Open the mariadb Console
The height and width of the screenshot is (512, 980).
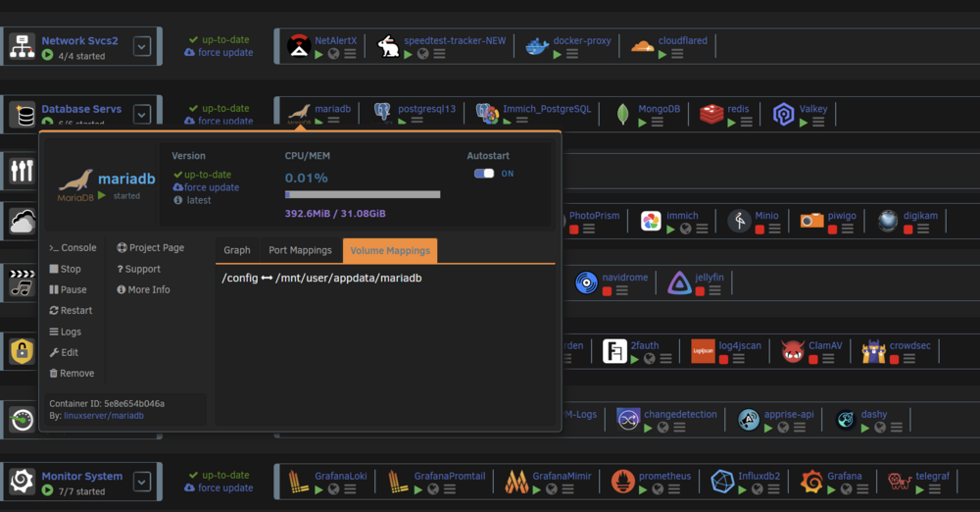pos(73,248)
